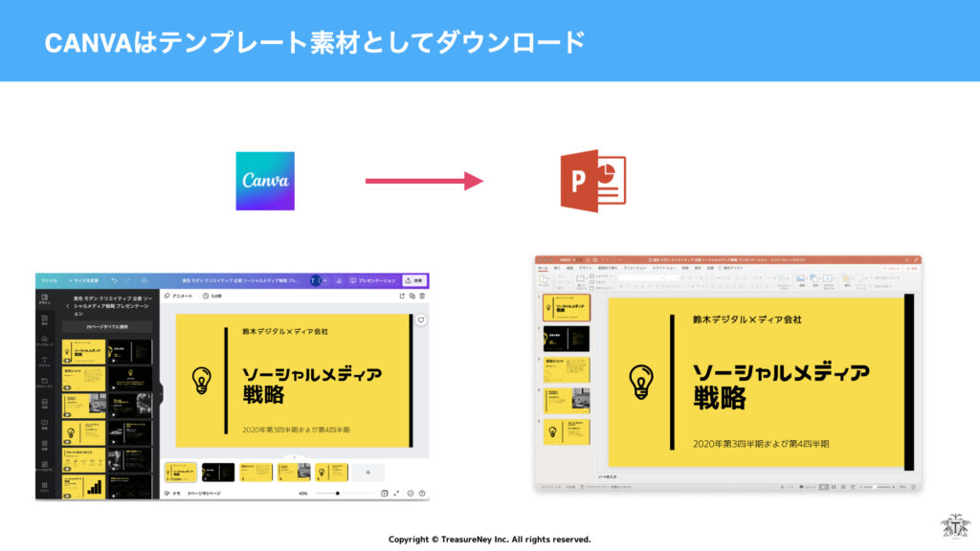Switch to PowerPoint Animations tab
The width and height of the screenshot is (980, 551).
coord(635,268)
